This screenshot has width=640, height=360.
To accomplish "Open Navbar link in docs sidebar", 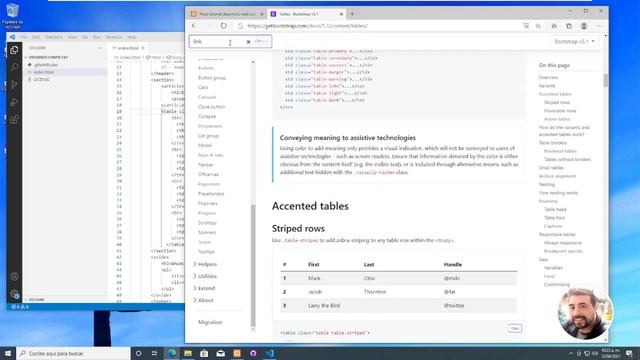I will click(x=206, y=164).
